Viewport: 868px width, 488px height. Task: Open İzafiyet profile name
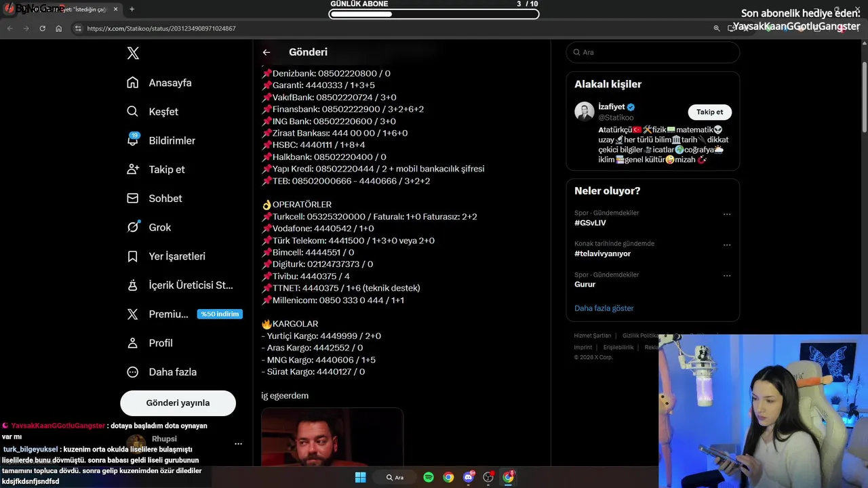point(611,107)
